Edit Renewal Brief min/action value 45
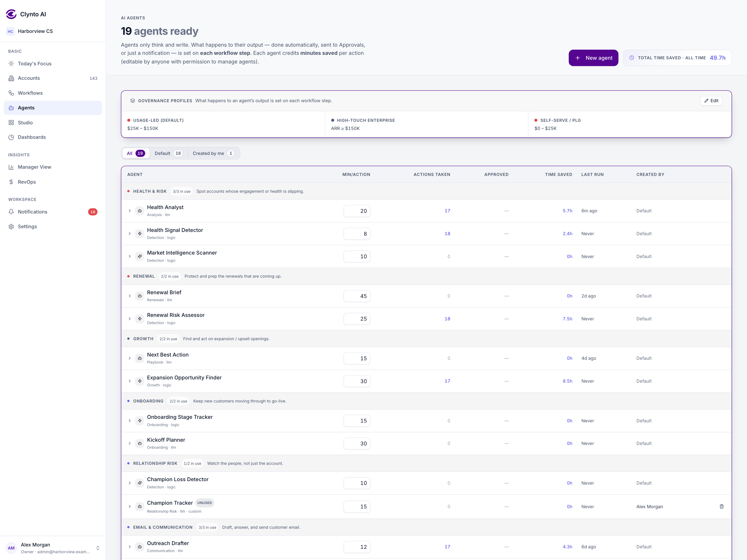 (357, 296)
